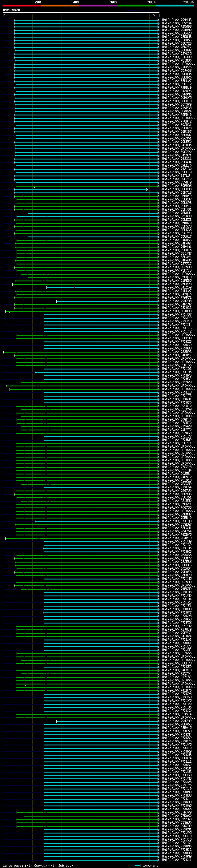Select the UniRef100_B9FRD6 label
Viewport: 197px width, 868px height.
(177, 186)
